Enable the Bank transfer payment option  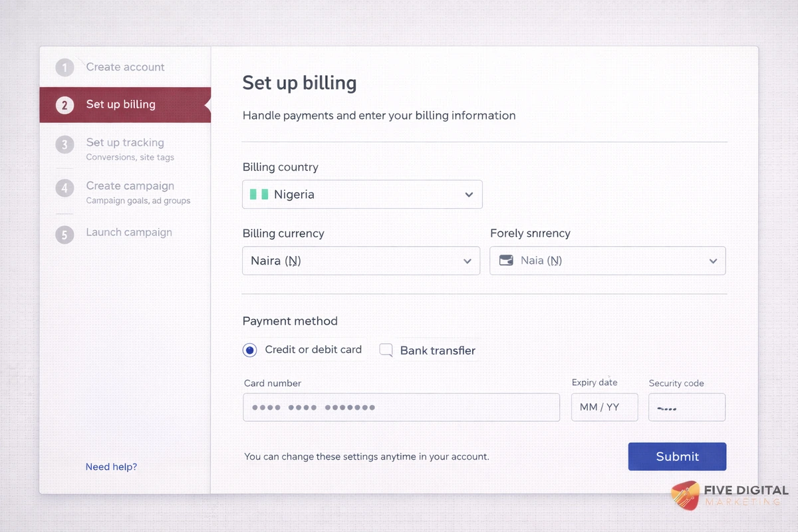click(x=386, y=349)
